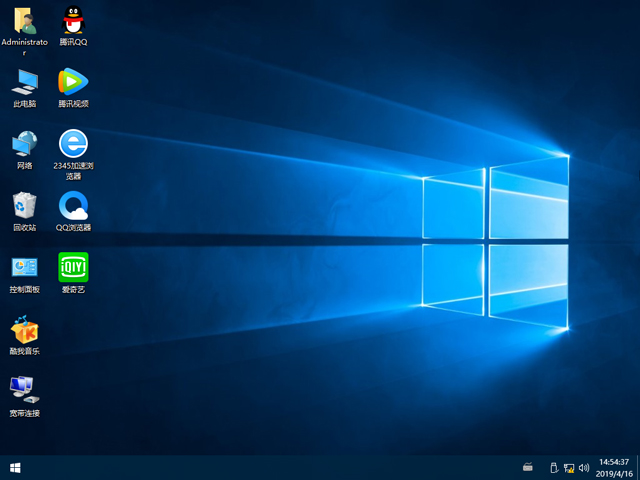Image resolution: width=640 pixels, height=480 pixels.
Task: Open the Administrator user folder icon
Action: 25,20
